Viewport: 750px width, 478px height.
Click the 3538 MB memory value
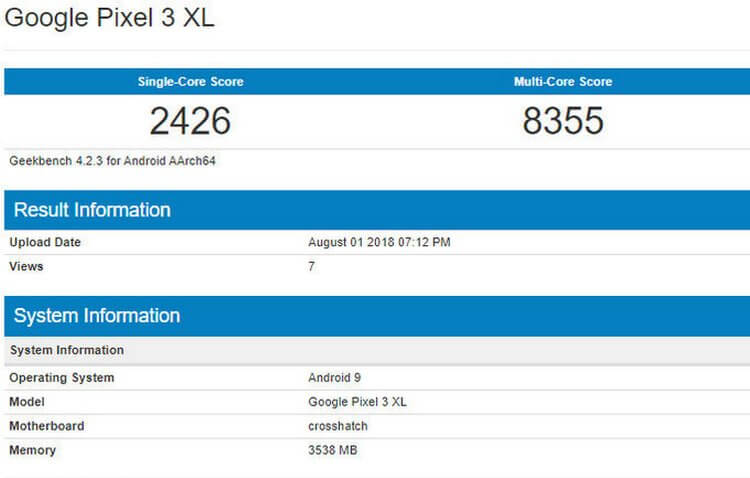tap(333, 450)
